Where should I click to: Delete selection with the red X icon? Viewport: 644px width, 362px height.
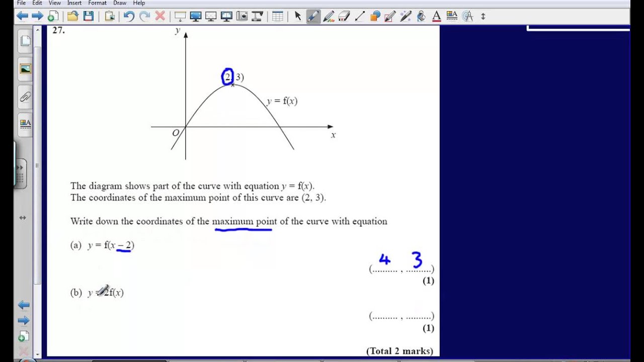point(160,16)
